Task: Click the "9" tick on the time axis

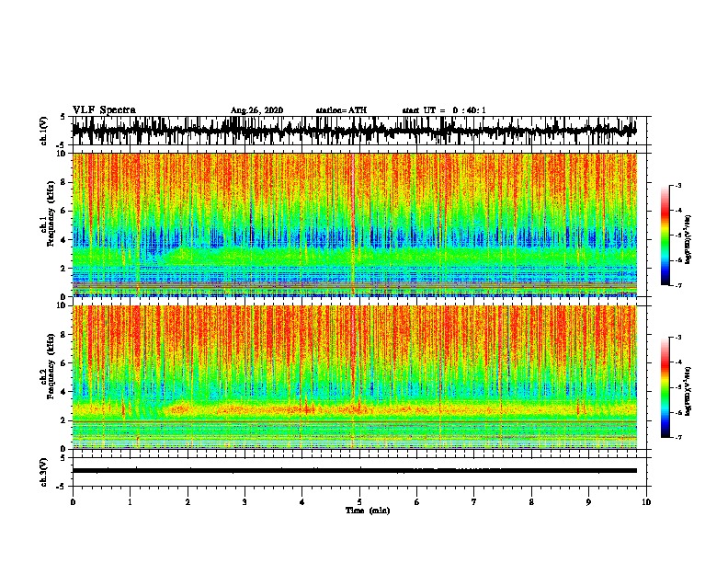Action: coord(588,502)
